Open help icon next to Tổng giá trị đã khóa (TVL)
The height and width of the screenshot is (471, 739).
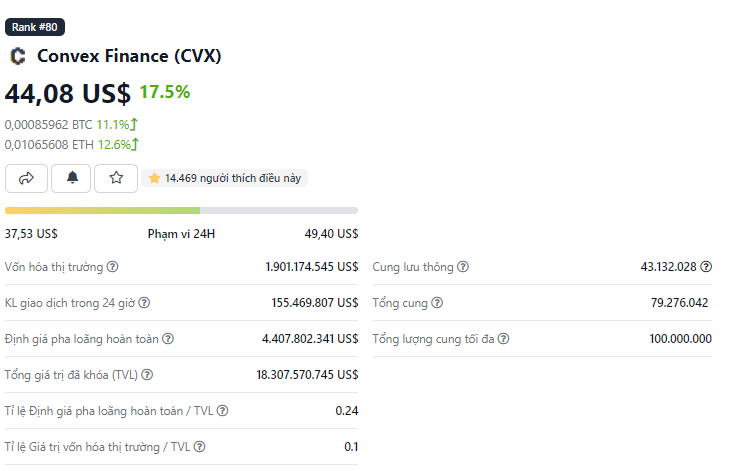point(147,375)
